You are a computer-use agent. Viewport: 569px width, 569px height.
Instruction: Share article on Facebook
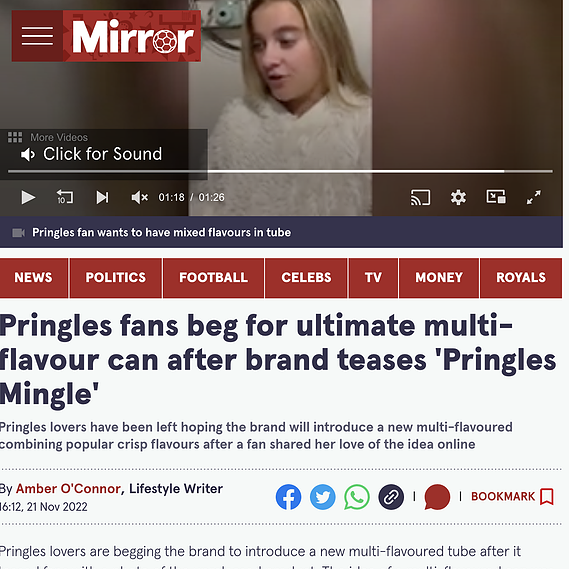[288, 497]
